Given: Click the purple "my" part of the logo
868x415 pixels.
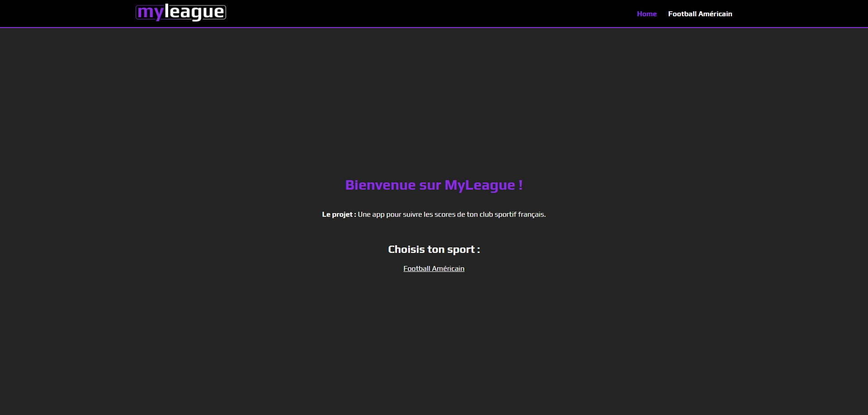Looking at the screenshot, I should click(x=150, y=13).
